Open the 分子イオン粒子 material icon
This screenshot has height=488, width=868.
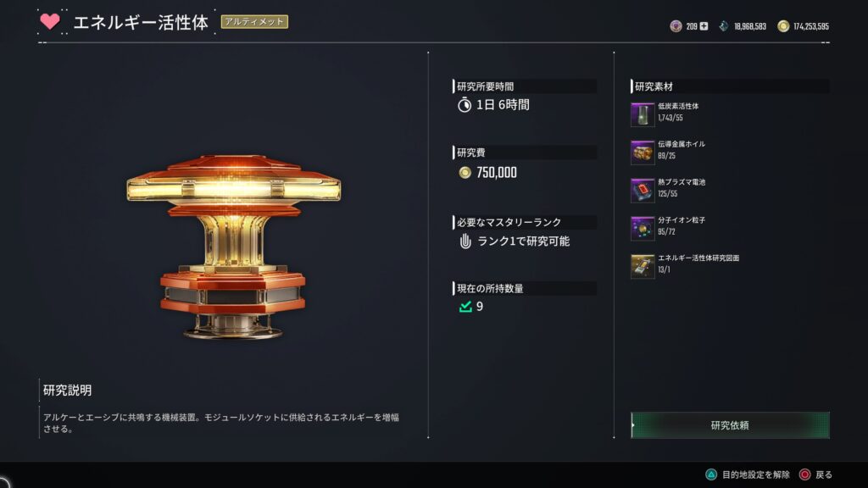tap(643, 229)
